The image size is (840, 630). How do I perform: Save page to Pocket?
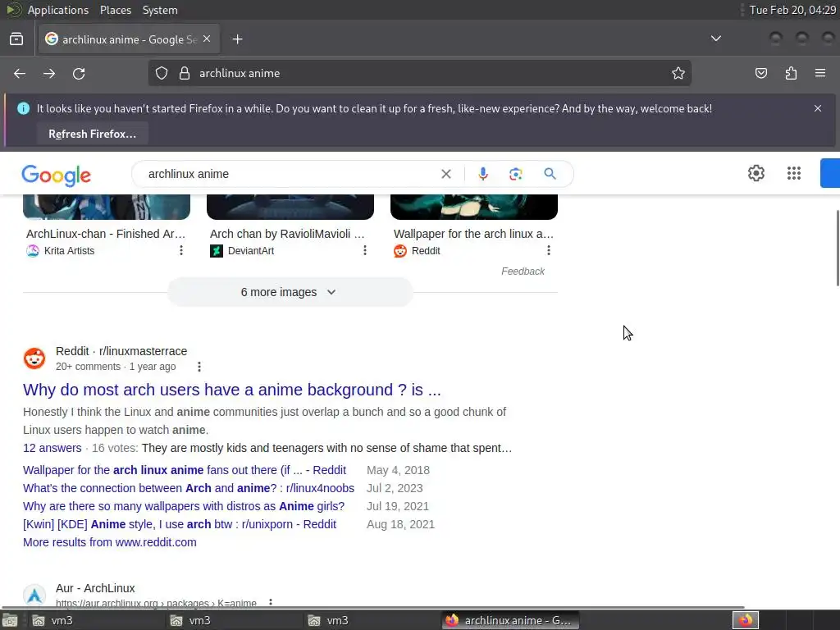760,73
